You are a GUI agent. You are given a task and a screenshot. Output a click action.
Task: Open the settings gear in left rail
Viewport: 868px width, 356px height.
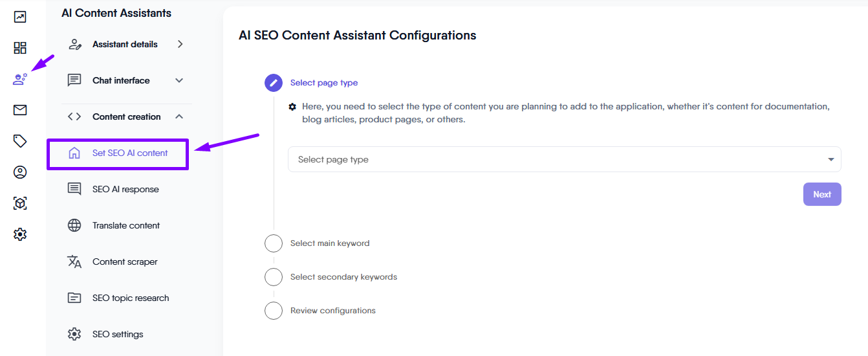click(20, 234)
